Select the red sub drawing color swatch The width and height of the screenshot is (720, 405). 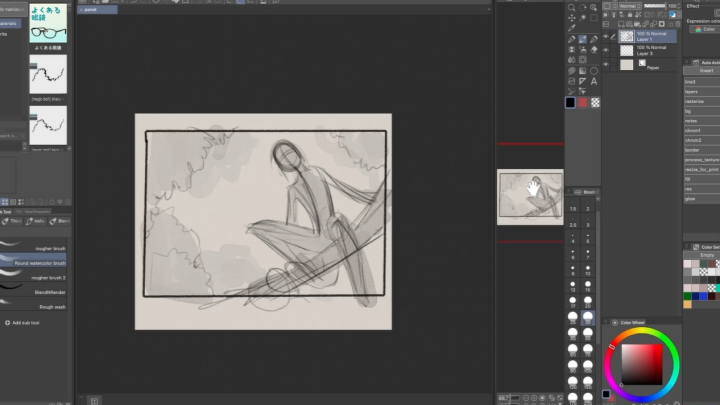click(x=583, y=102)
